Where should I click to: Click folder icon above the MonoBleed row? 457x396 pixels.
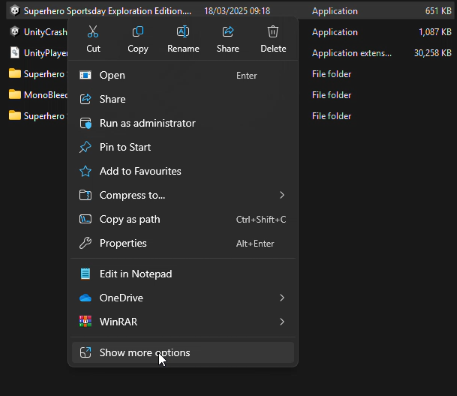click(x=15, y=74)
